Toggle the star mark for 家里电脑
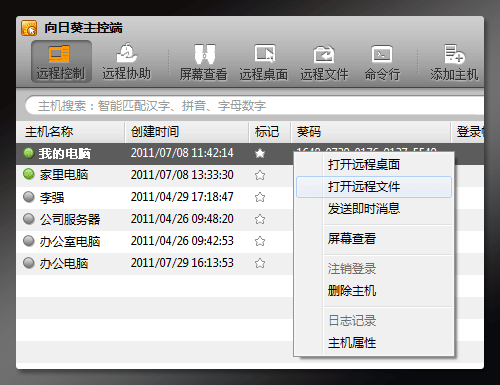This screenshot has width=500, height=385. point(260,175)
